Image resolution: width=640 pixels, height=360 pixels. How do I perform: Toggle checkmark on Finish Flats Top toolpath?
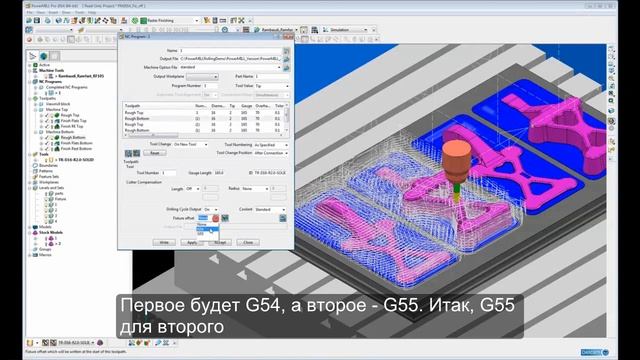[x=47, y=121]
